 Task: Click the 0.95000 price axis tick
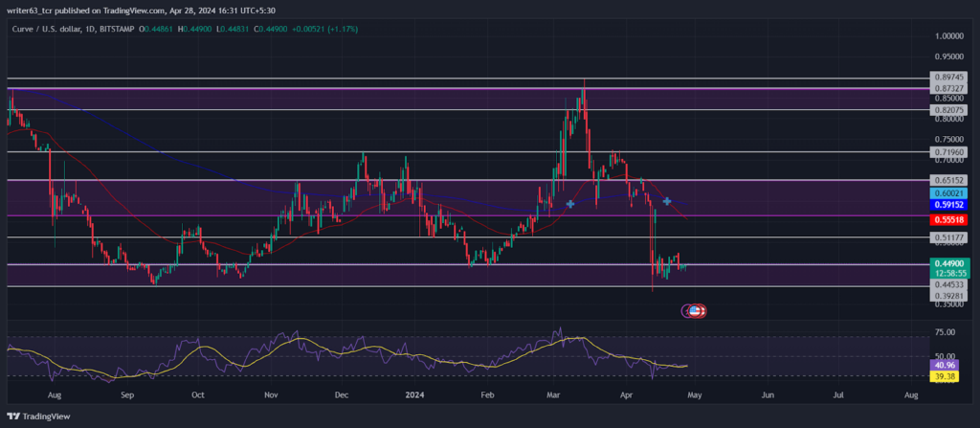pos(950,56)
